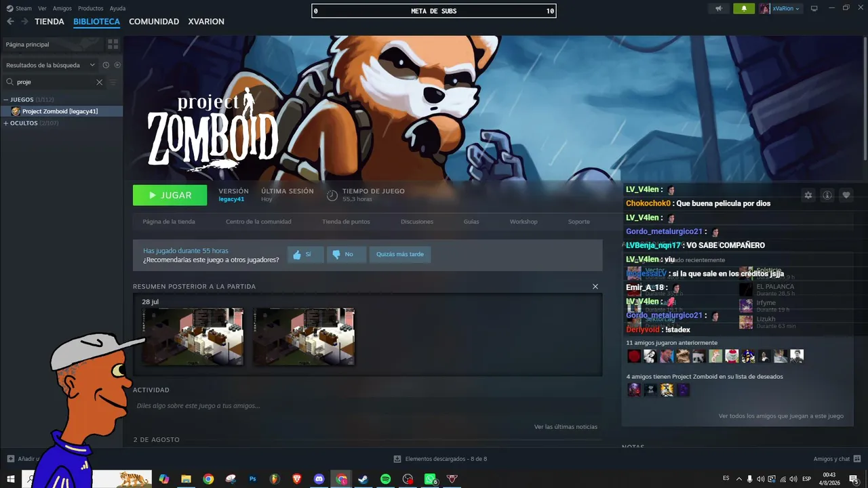This screenshot has height=488, width=868.
Task: Show hidden system tray icons
Action: (x=739, y=479)
